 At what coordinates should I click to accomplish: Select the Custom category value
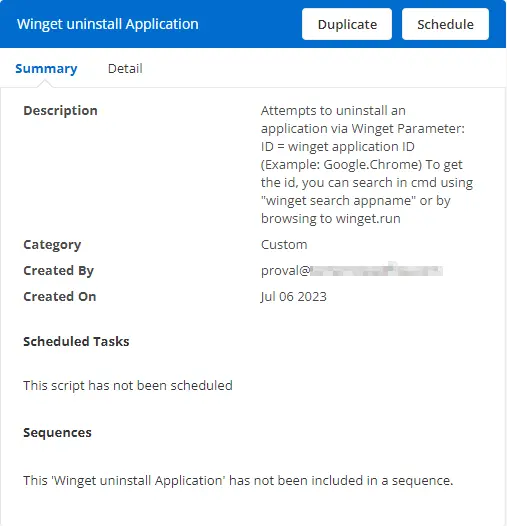tap(284, 245)
